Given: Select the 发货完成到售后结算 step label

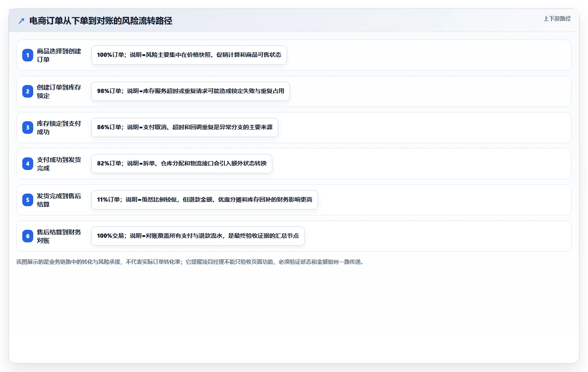Looking at the screenshot, I should [x=59, y=200].
